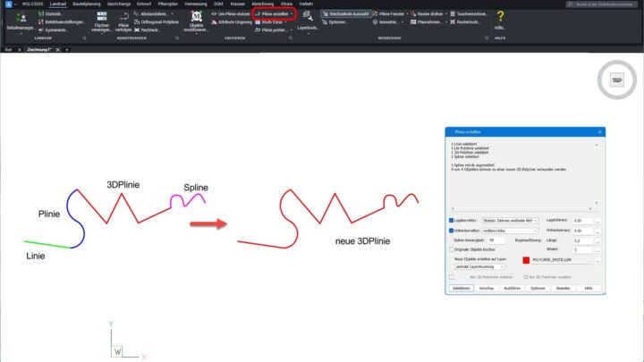Select the Flächen vereinigen tool

[x=101, y=21]
